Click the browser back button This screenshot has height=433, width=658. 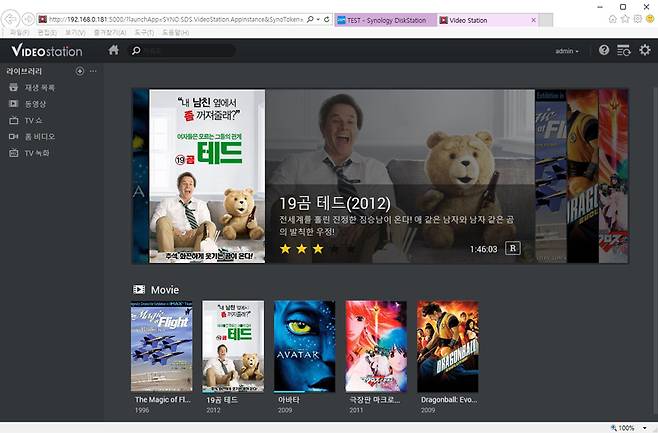pyautogui.click(x=10, y=19)
